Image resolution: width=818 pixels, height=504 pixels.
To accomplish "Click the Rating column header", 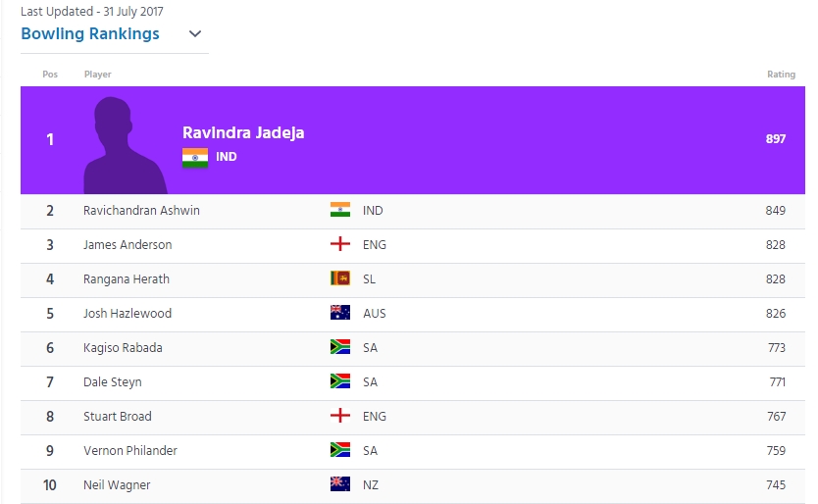I will 781,75.
